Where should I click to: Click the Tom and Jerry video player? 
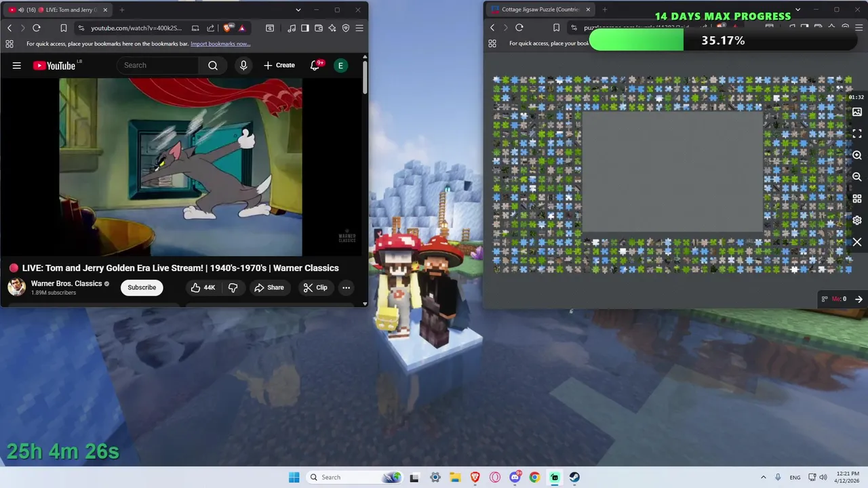tap(180, 167)
